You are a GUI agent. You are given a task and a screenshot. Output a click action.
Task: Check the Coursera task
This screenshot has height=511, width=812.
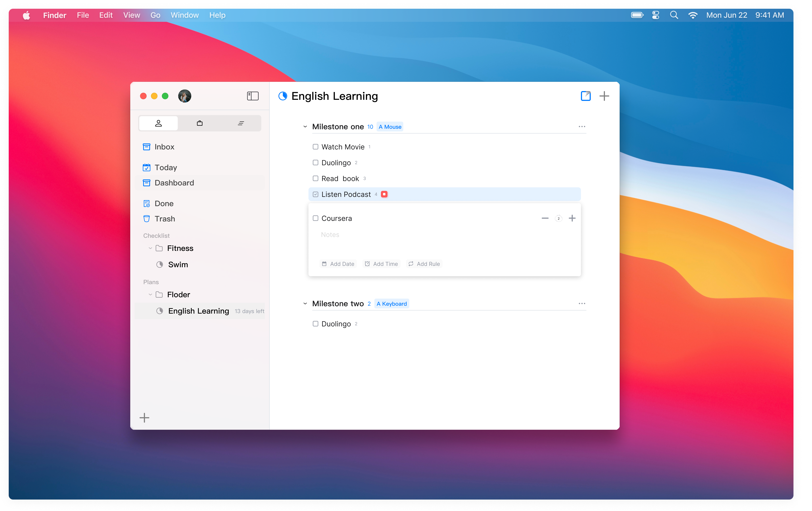coord(315,218)
